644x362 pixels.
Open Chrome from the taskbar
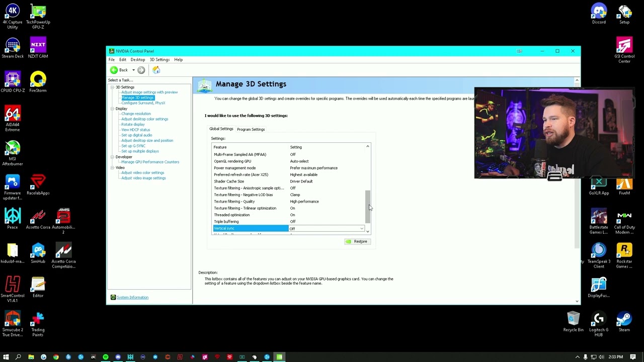click(56, 357)
